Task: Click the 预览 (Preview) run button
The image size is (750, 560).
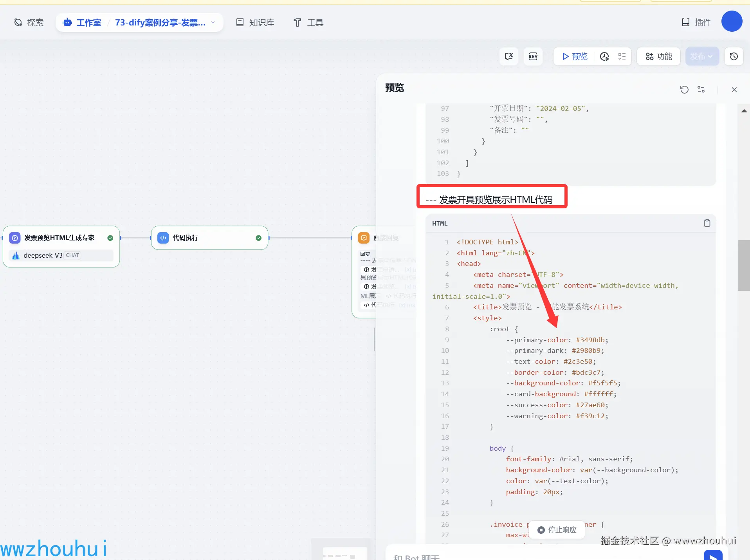Action: point(575,56)
